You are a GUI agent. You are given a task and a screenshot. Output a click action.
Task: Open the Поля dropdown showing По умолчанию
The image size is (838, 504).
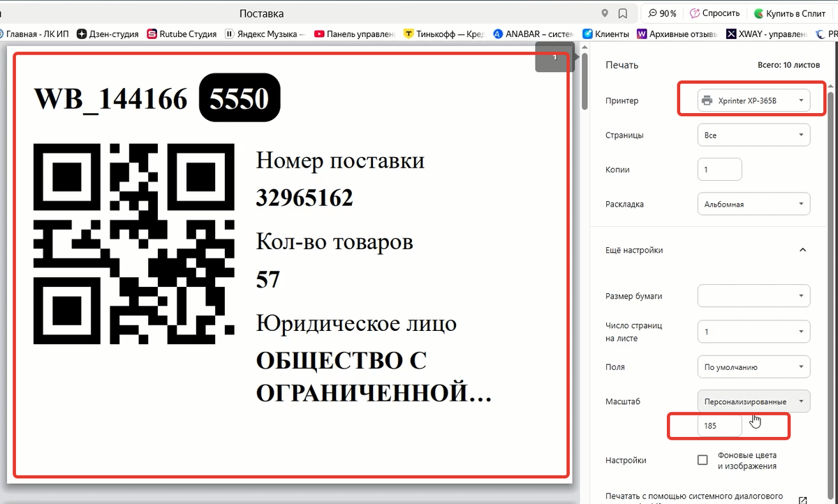753,366
